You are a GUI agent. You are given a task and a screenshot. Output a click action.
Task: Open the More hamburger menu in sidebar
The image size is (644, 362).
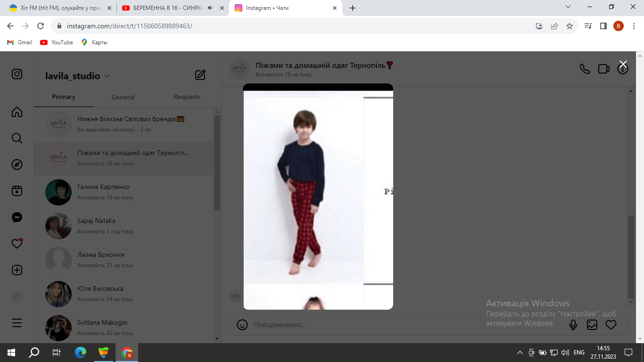point(17,323)
